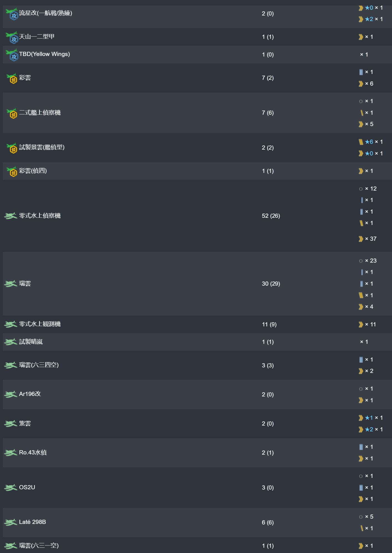This screenshot has height=553, width=392.
Task: Click the 天山一二型甲 attack plane icon
Action: tap(12, 37)
